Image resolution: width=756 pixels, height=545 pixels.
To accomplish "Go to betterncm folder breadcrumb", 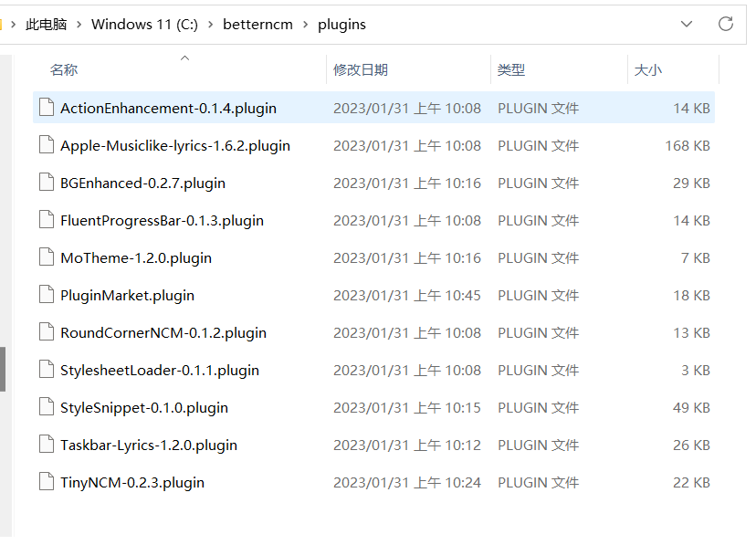I will 257,24.
